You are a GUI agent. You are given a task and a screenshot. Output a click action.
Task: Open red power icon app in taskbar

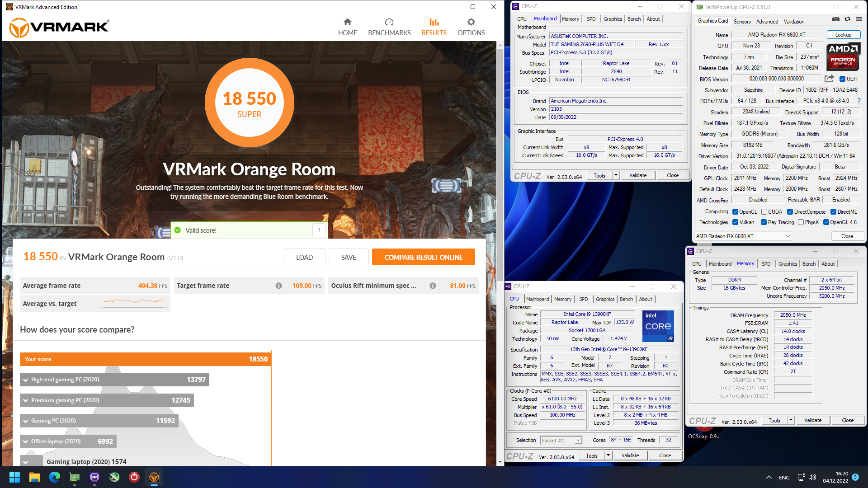click(134, 477)
